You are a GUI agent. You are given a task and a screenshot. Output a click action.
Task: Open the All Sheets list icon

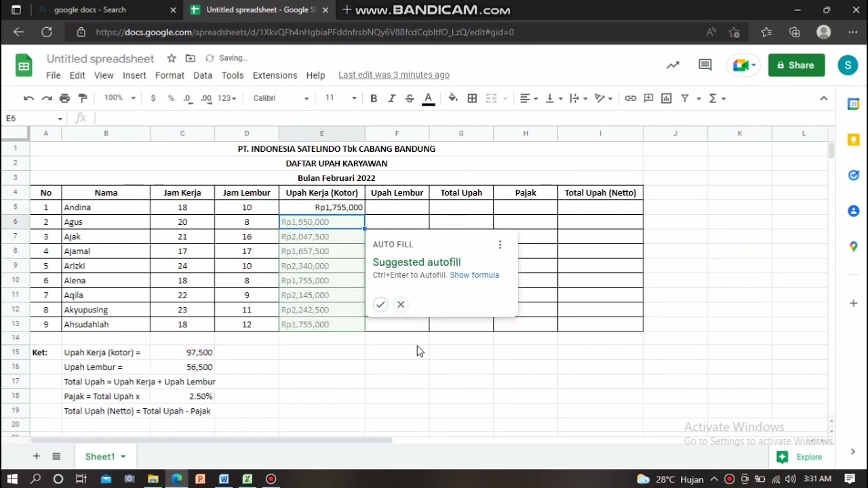point(56,456)
